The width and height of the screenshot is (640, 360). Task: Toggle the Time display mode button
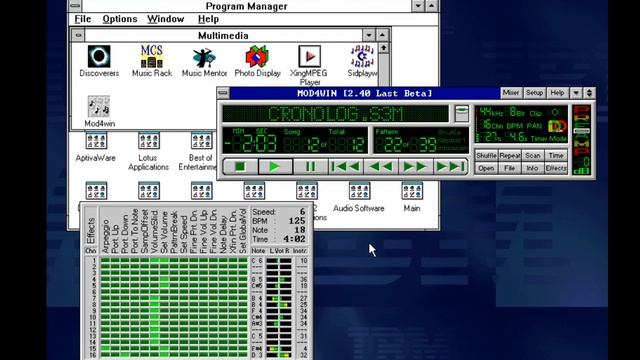pos(556,156)
